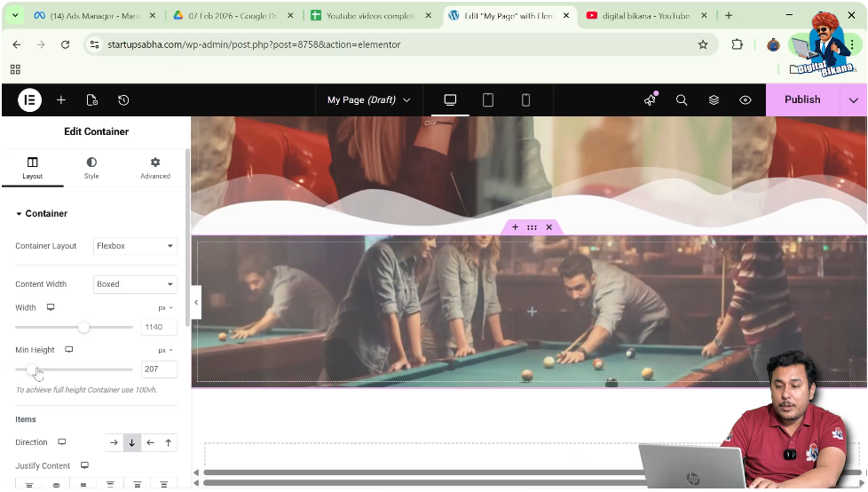Switch to the Advanced tab

coord(155,168)
